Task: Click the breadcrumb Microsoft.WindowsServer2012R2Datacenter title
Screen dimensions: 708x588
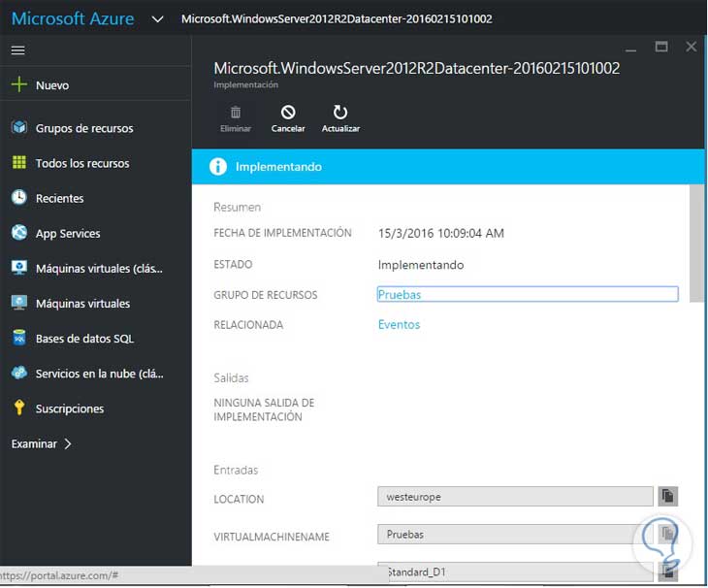Action: click(x=337, y=19)
